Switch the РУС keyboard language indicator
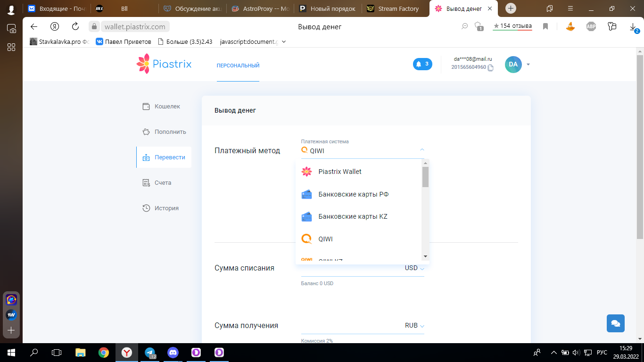Viewport: 644px width, 362px height. pos(602,352)
